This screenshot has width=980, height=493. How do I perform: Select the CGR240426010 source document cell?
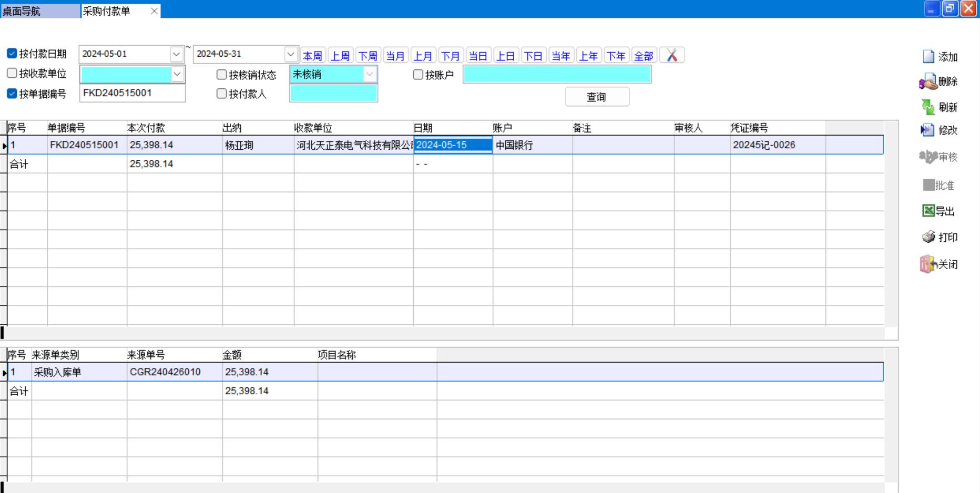(165, 372)
